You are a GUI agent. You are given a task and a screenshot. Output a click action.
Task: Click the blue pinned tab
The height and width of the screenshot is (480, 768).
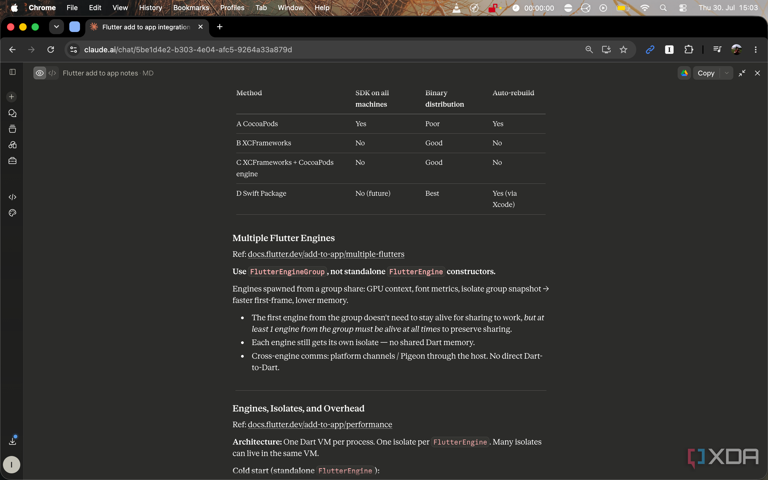[x=74, y=27]
